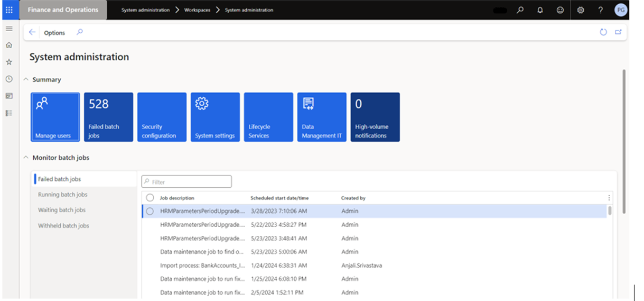Open Settings gear in top bar
This screenshot has height=301, width=644.
pyautogui.click(x=581, y=10)
